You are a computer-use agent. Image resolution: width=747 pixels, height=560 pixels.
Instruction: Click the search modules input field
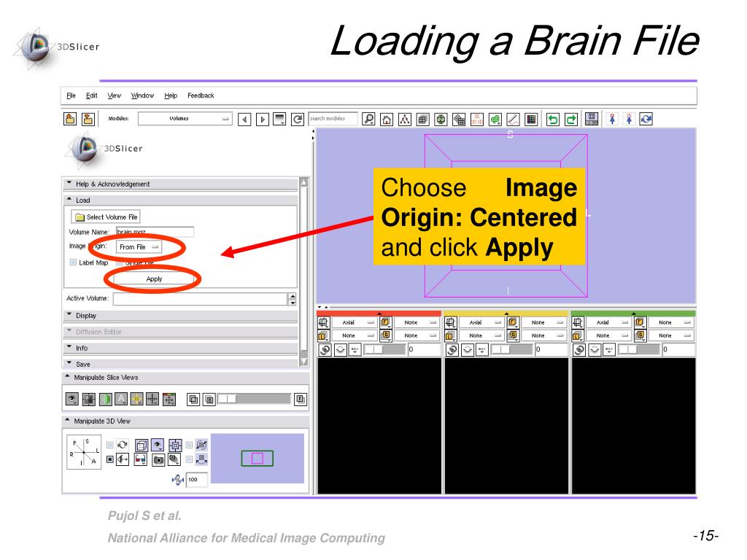click(x=333, y=119)
